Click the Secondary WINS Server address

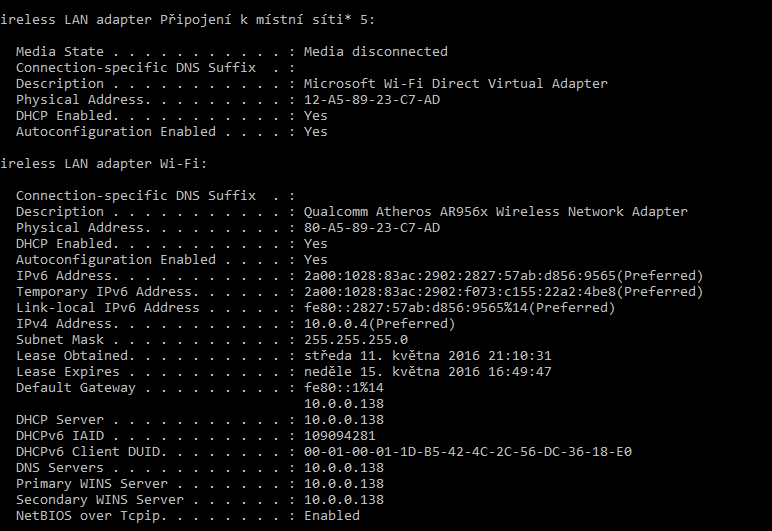[343, 500]
